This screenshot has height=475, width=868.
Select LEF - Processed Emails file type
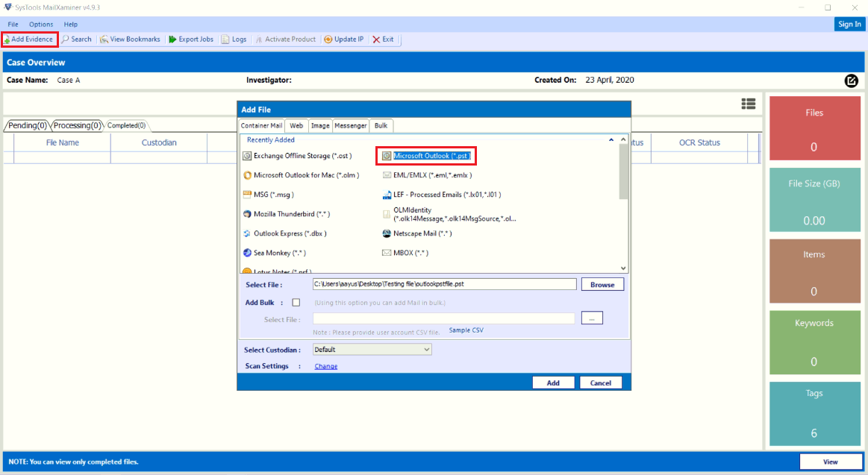point(442,195)
